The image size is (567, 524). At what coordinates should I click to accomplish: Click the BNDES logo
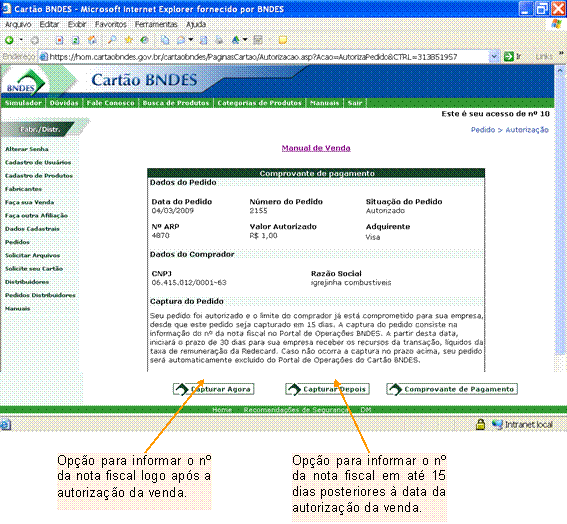[25, 82]
